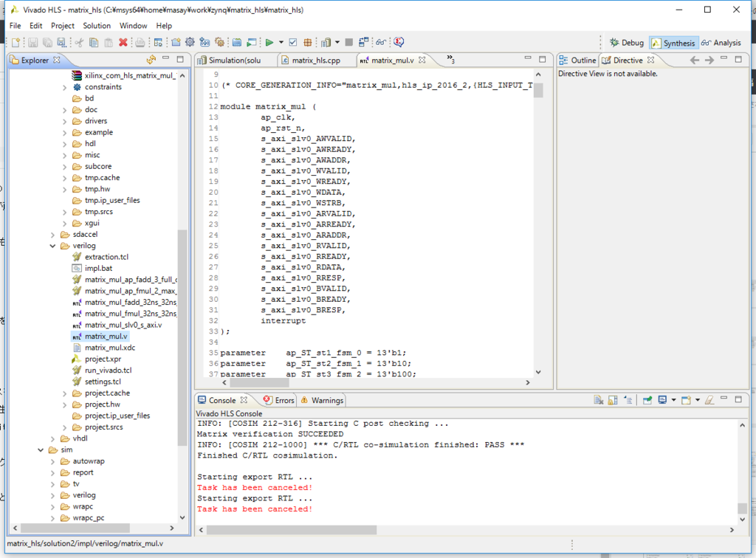Open the File menu
756x558 pixels.
click(15, 26)
